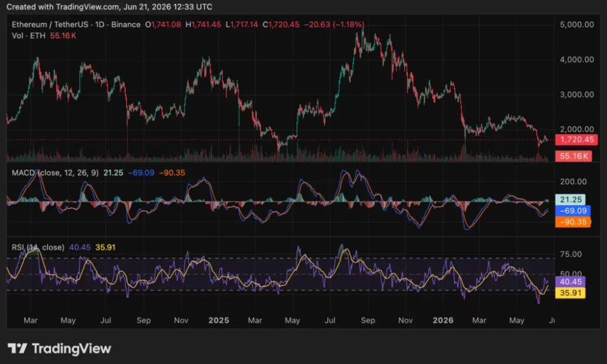
Task: Click the Nov label before 2026
Action: (x=405, y=320)
